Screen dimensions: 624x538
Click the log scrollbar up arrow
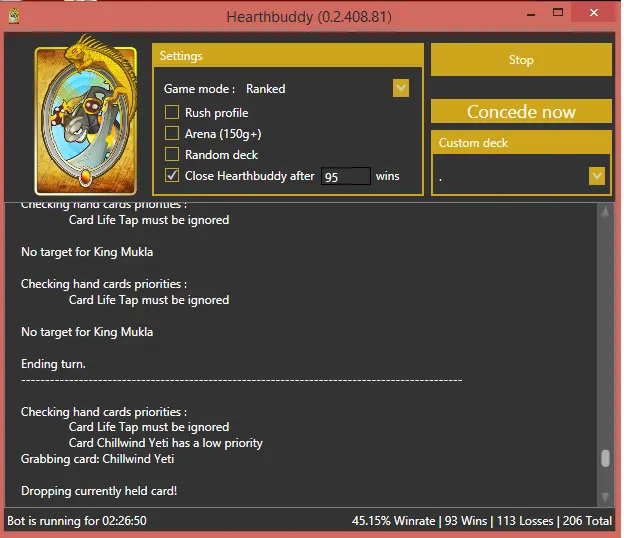pos(605,212)
